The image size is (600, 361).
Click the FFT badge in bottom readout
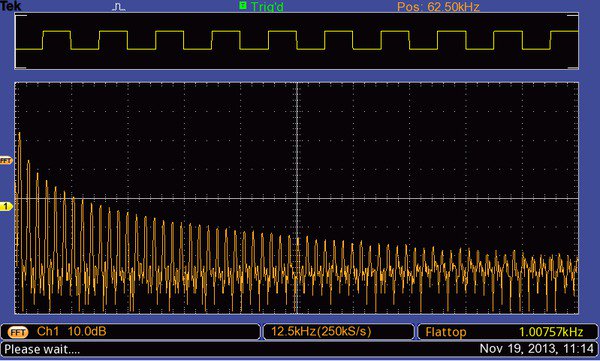[x=18, y=332]
